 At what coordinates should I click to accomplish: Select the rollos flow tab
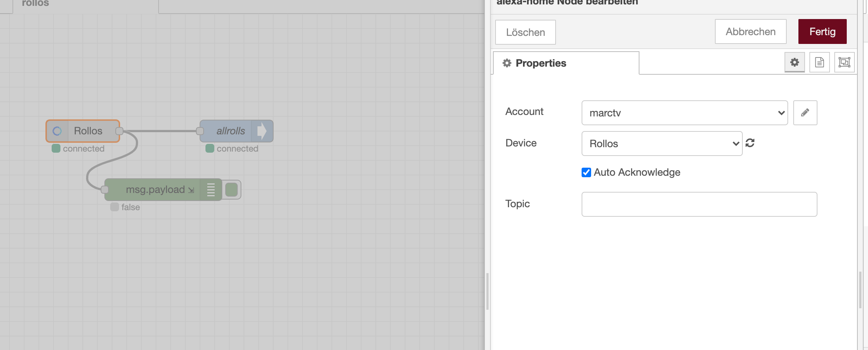pos(36,4)
